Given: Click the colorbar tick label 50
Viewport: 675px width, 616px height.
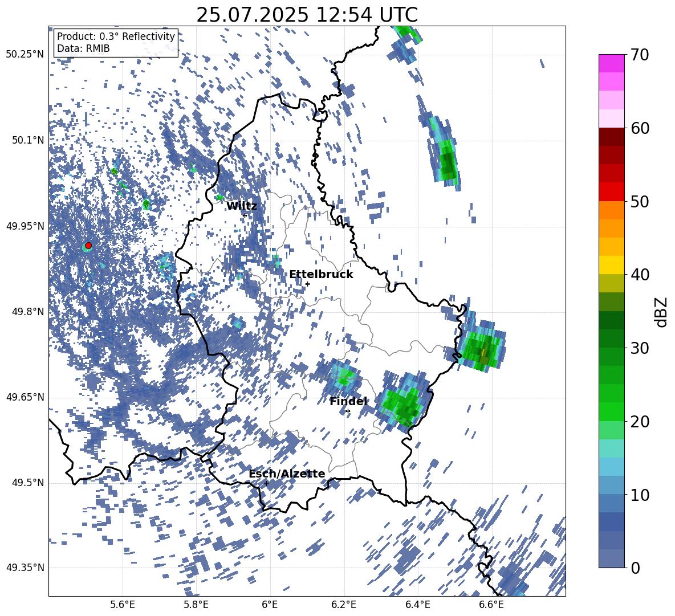Looking at the screenshot, I should tap(640, 201).
